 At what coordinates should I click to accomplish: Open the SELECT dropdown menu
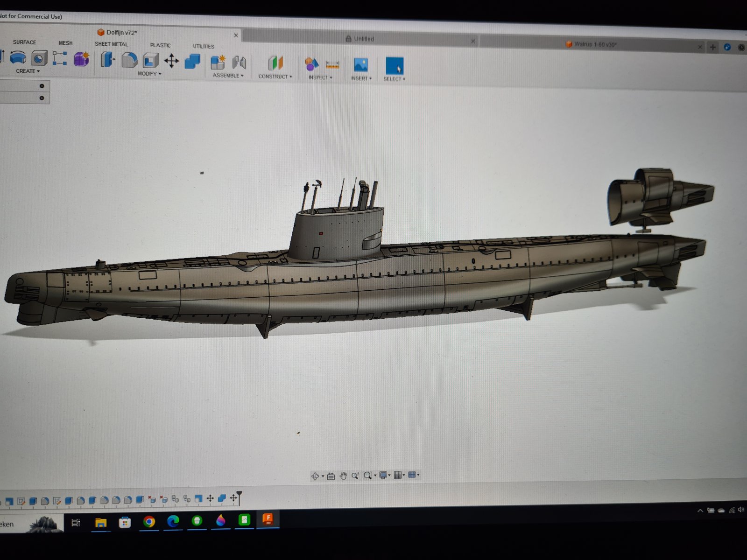[x=395, y=79]
